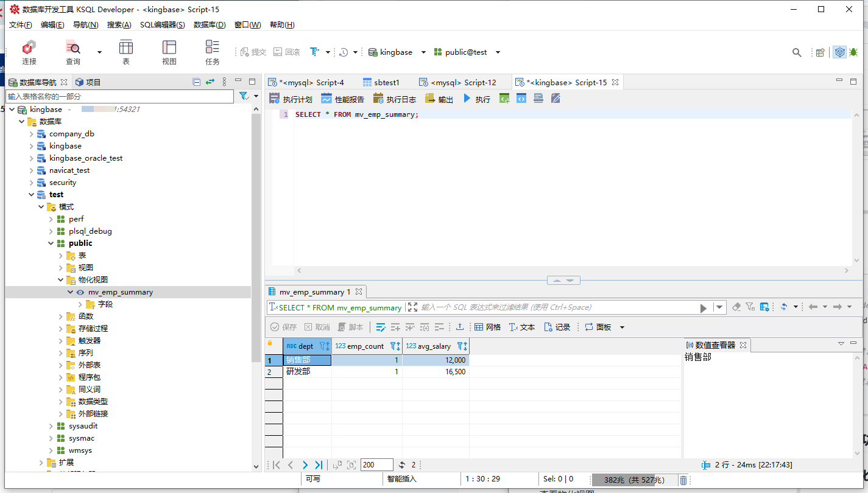Click the 表 (table) toolbar icon
Viewport: 868px width, 493px height.
[x=126, y=52]
